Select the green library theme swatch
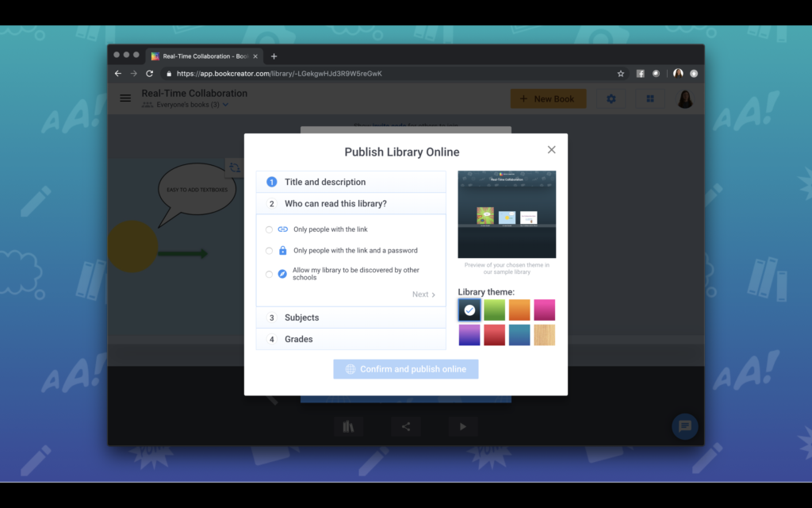Screen dimensions: 812x508 (x=494, y=310)
